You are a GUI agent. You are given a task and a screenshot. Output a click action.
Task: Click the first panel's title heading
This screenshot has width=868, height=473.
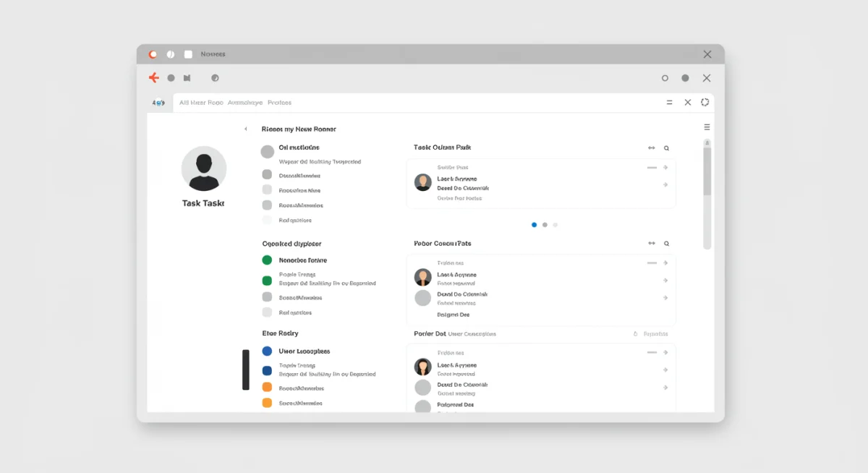pyautogui.click(x=443, y=147)
